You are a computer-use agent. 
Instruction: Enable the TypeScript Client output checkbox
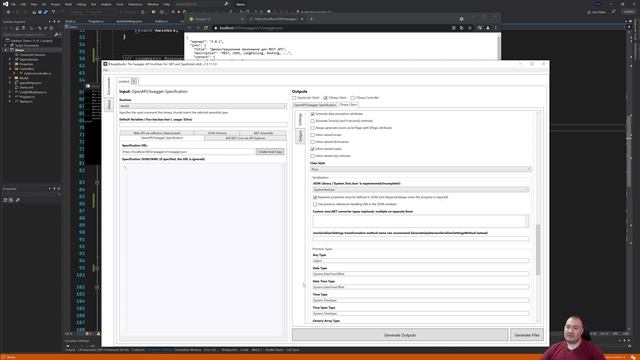(294, 98)
